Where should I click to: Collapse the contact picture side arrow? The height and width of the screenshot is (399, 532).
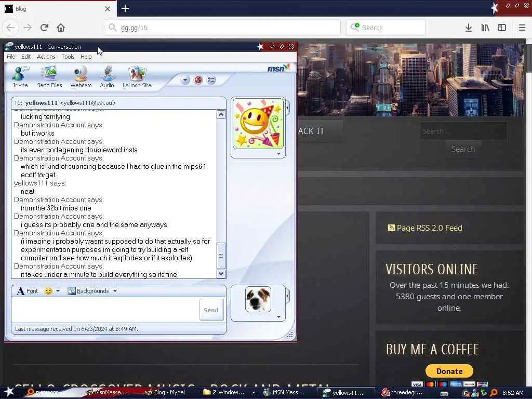[x=287, y=108]
